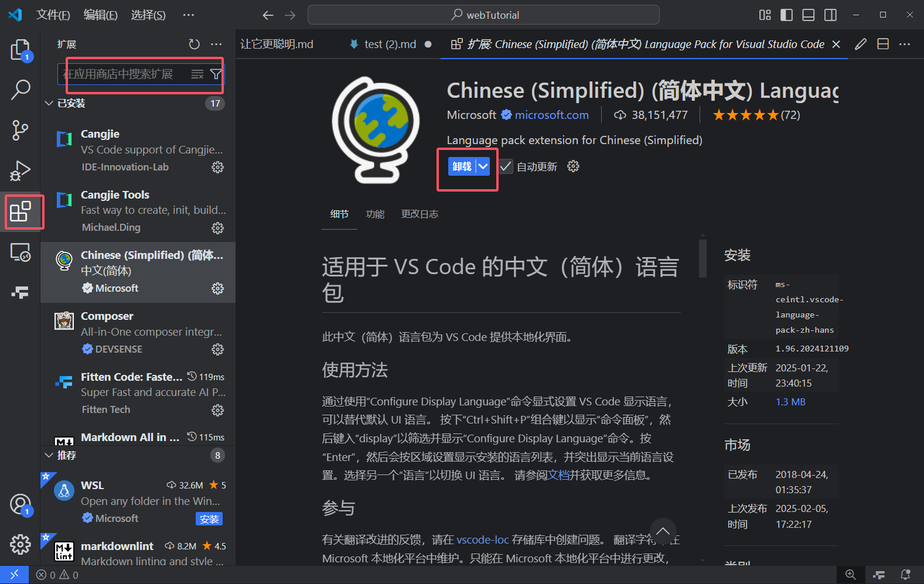Open the Accounts menu icon
The image size is (924, 584).
pos(21,504)
